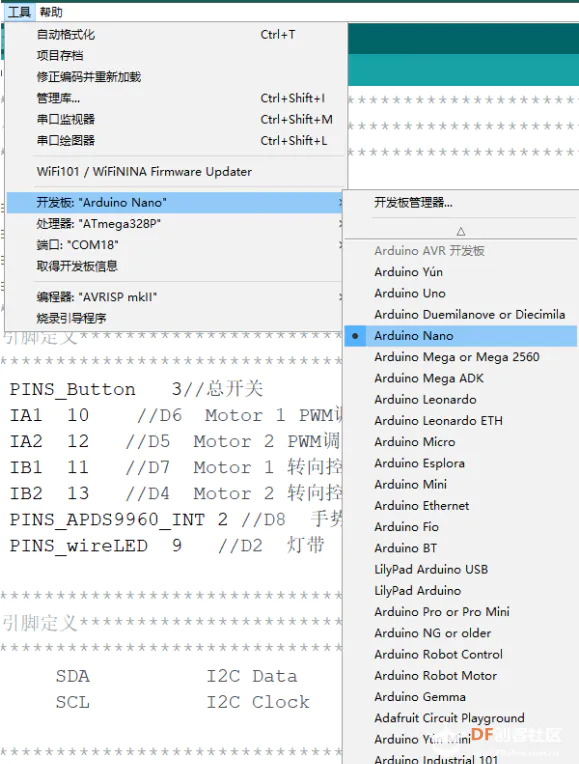The image size is (579, 764).
Task: Click the upward scroll triangle in board list
Action: point(461,231)
